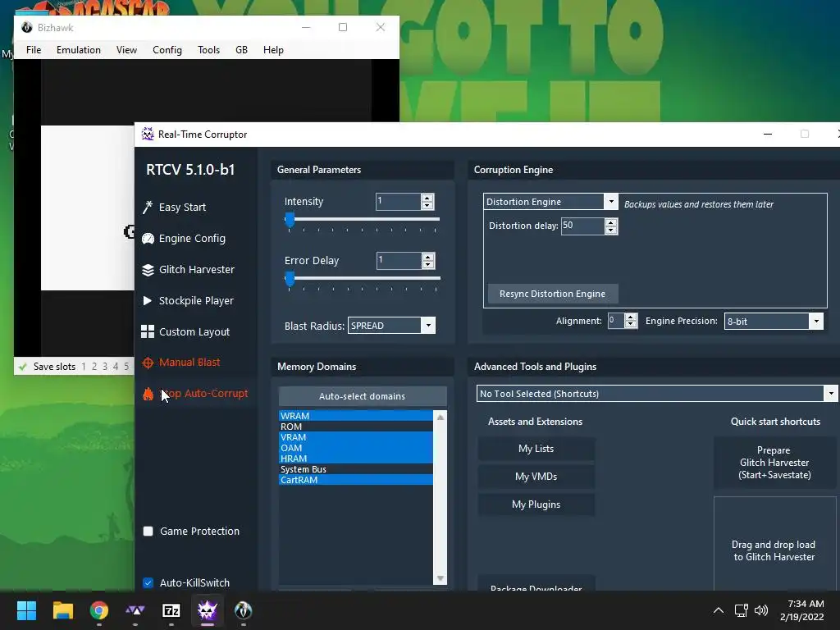Expand the No Tool Selected dropdown
The width and height of the screenshot is (840, 630).
[830, 394]
